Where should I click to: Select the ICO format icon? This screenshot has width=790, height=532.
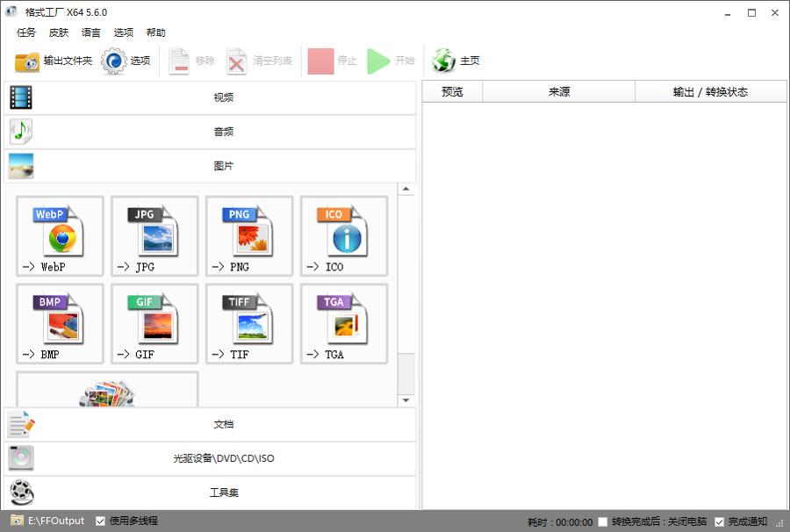pos(344,235)
